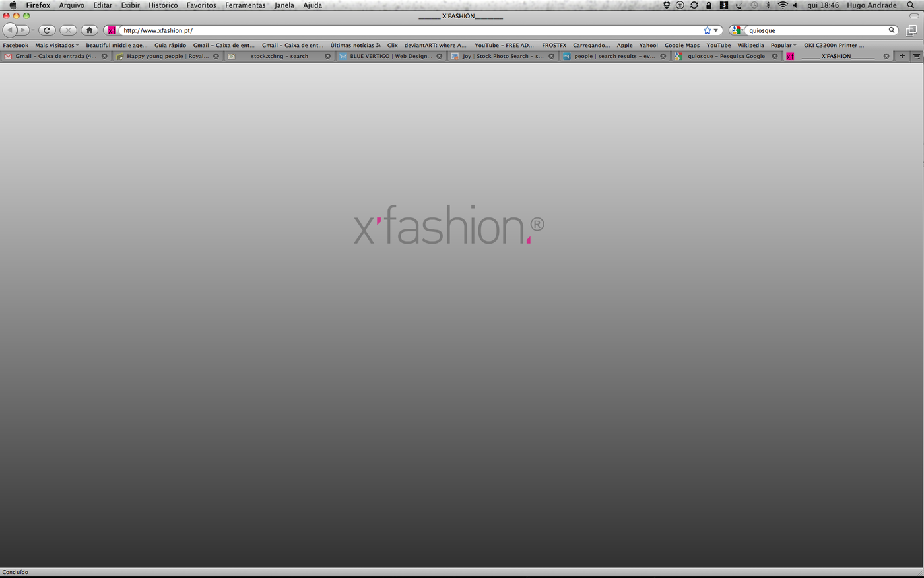Click the x'fashion logo on the page
The height and width of the screenshot is (578, 924).
[x=449, y=225]
